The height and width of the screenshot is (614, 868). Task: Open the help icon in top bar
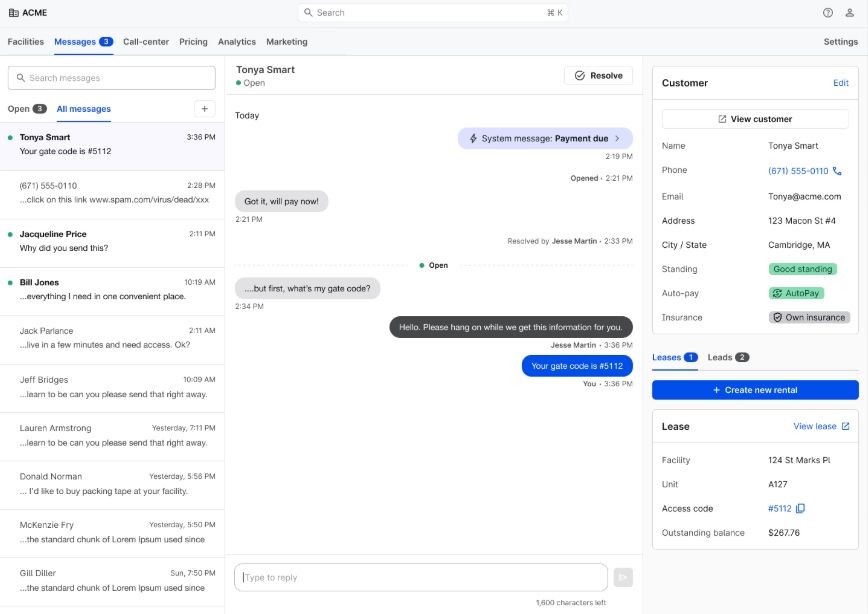click(x=828, y=13)
